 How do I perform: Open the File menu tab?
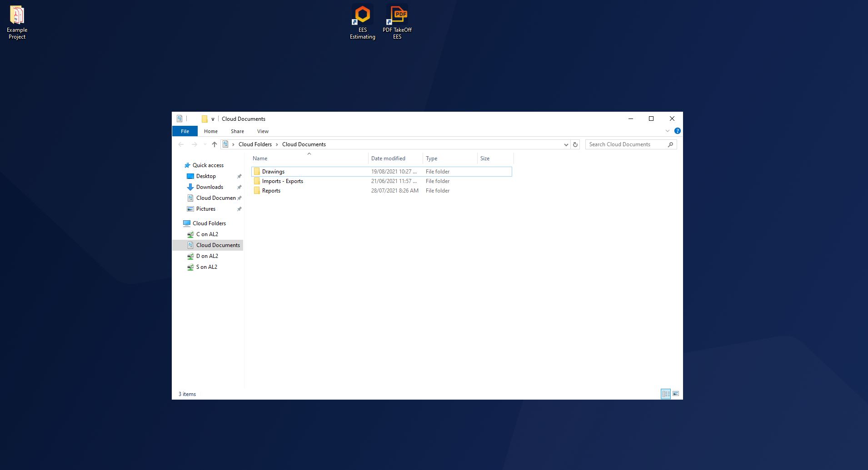pyautogui.click(x=185, y=131)
